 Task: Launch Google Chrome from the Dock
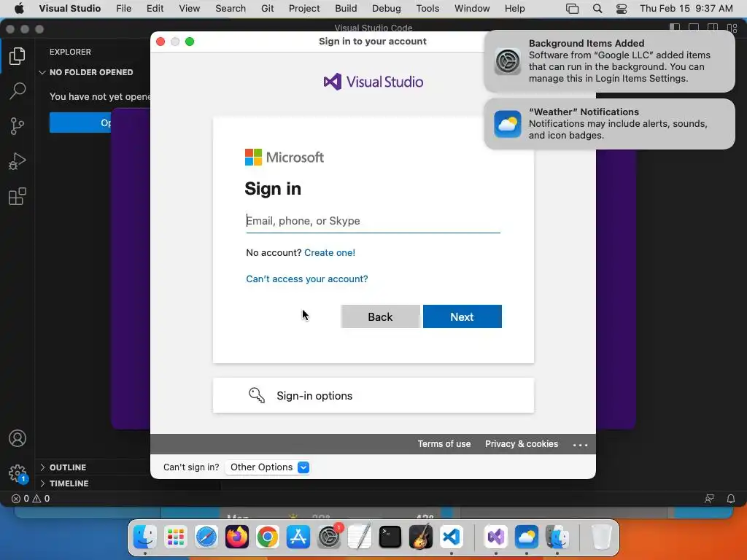[x=267, y=537]
